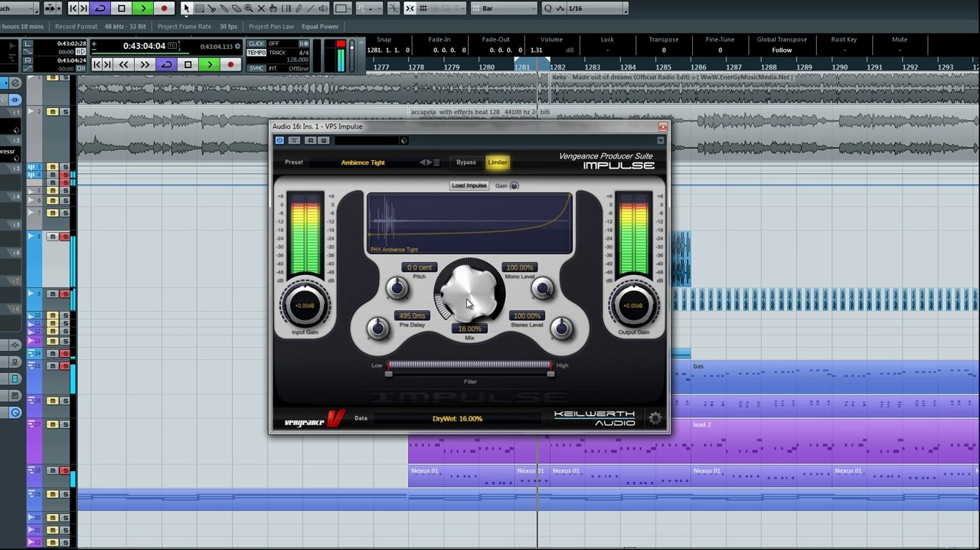Image resolution: width=980 pixels, height=550 pixels.
Task: Toggle the SYNC button
Action: [x=256, y=68]
